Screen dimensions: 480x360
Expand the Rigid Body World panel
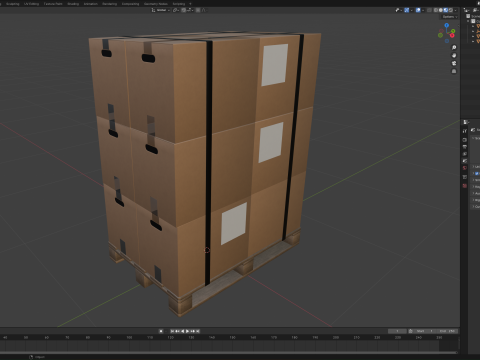[x=476, y=200]
